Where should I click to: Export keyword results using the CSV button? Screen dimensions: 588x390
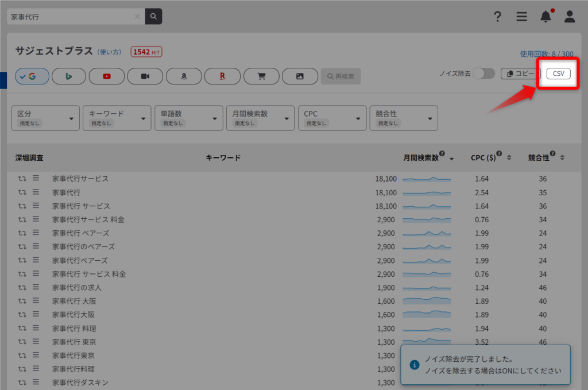[558, 74]
